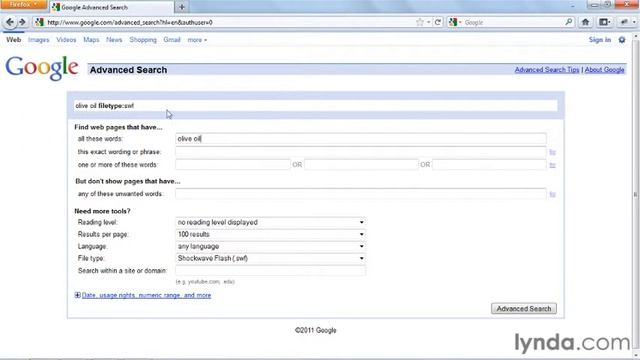Open tip link beside exact phrase field
This screenshot has width=640, height=360.
(552, 152)
